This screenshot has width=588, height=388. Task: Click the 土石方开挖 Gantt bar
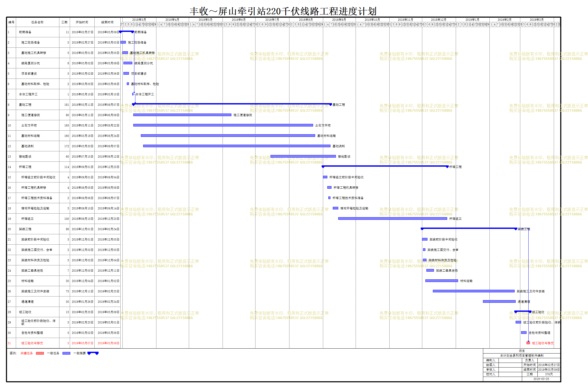point(223,125)
